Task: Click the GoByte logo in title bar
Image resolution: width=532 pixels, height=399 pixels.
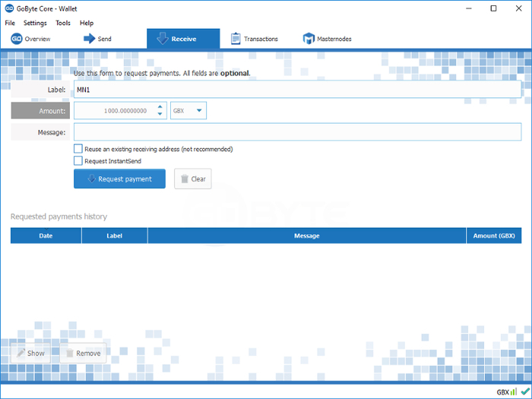Action: point(8,8)
